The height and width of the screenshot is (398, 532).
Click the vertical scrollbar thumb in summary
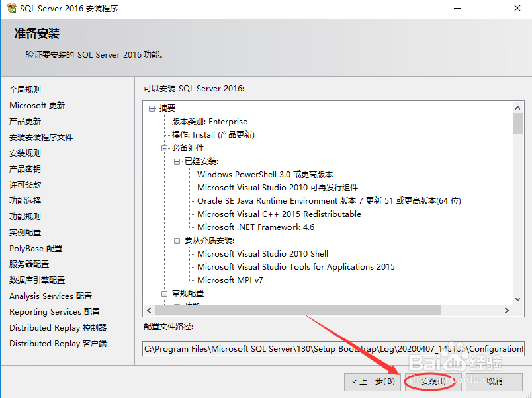pyautogui.click(x=517, y=124)
